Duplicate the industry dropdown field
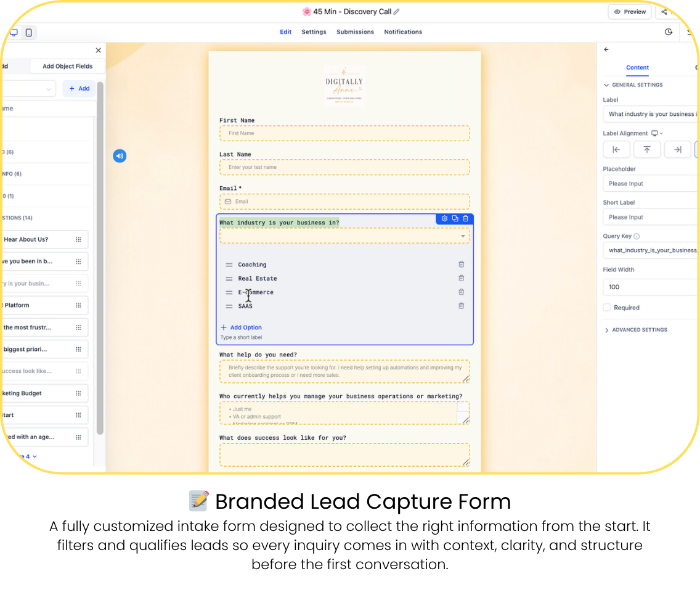Viewport: 700px width, 600px height. [455, 218]
